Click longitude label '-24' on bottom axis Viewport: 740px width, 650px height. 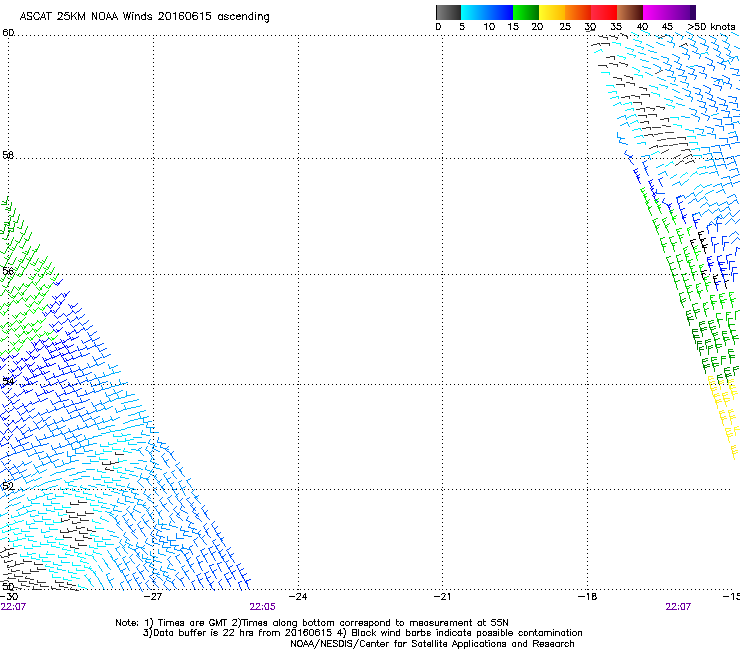pyautogui.click(x=298, y=597)
